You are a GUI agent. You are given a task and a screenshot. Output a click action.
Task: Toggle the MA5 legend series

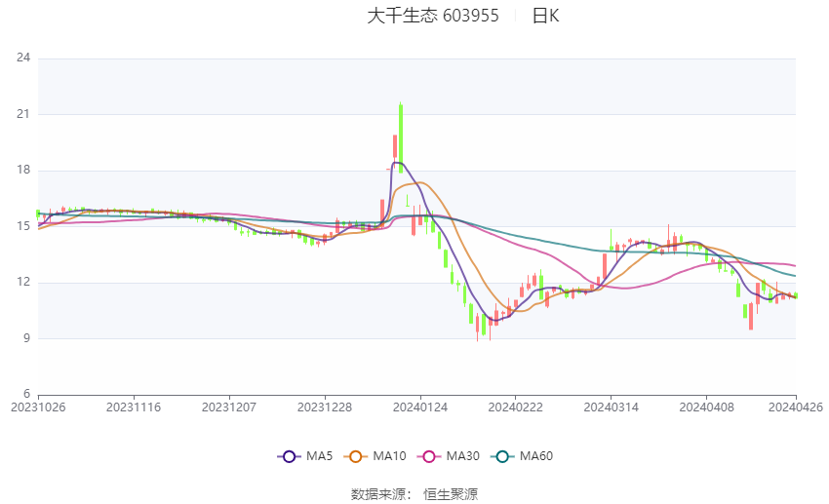click(305, 456)
